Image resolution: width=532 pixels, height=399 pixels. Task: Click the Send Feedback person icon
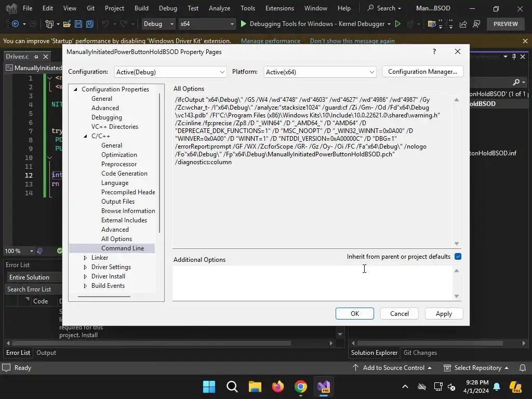click(476, 24)
